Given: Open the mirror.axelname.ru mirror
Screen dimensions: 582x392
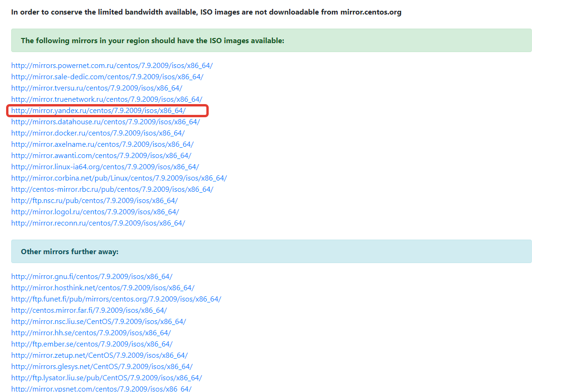Looking at the screenshot, I should (x=103, y=144).
